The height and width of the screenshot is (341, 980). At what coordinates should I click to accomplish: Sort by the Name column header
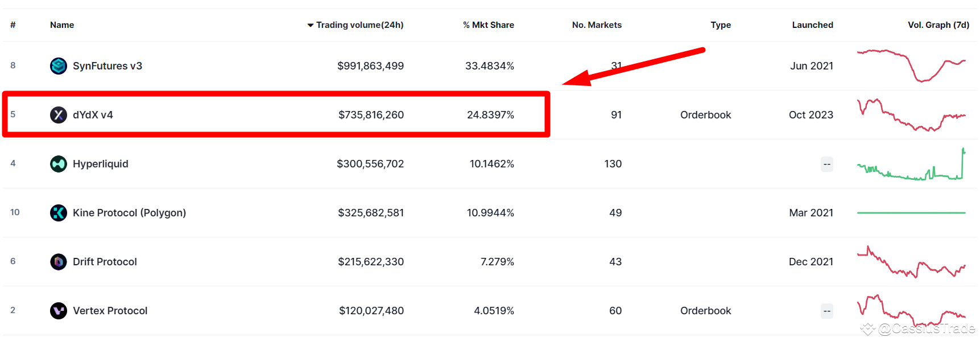(62, 25)
